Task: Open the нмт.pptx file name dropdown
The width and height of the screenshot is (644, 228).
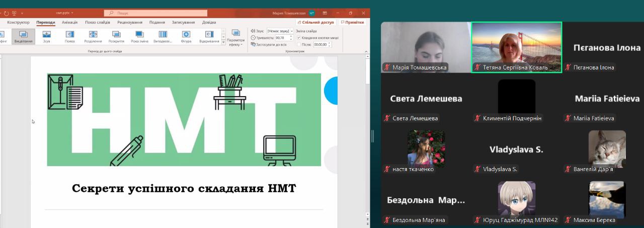Action: point(64,13)
